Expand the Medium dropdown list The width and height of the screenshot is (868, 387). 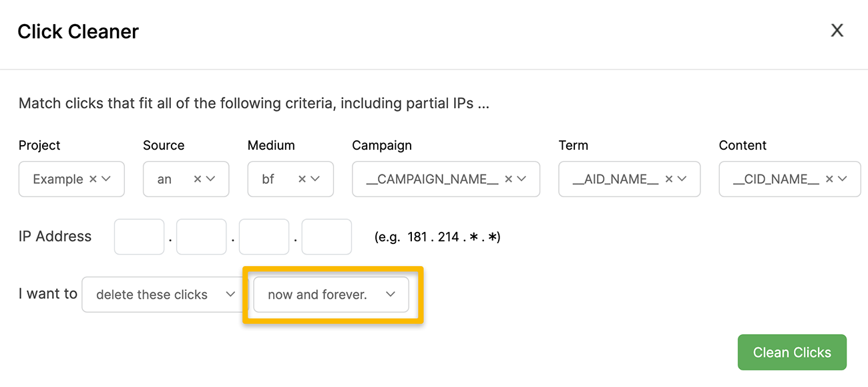coord(315,179)
